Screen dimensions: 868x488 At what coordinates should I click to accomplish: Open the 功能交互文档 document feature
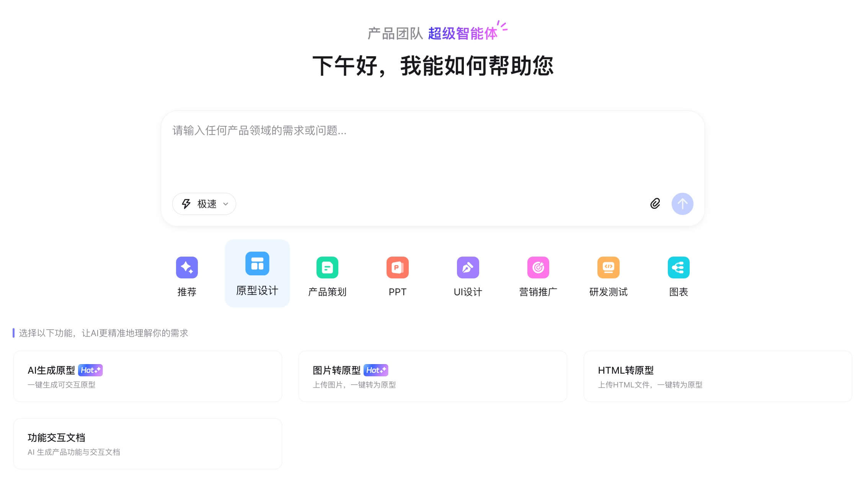(x=147, y=443)
